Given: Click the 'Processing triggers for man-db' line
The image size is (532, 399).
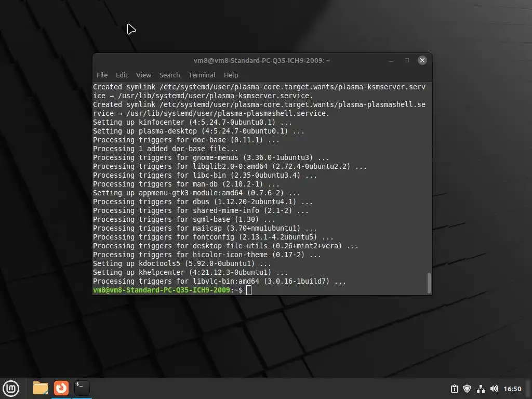Looking at the screenshot, I should [187, 184].
